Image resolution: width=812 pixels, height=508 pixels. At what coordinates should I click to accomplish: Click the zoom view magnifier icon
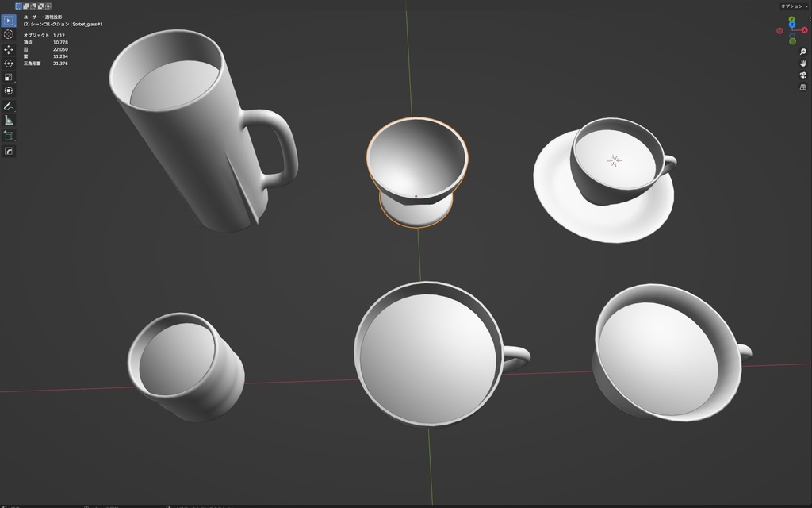click(x=802, y=52)
